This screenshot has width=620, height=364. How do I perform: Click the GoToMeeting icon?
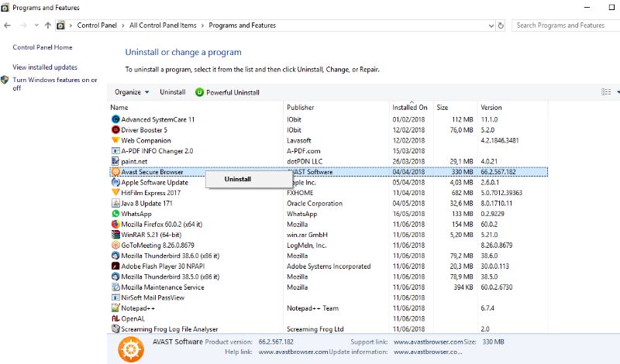pyautogui.click(x=115, y=245)
